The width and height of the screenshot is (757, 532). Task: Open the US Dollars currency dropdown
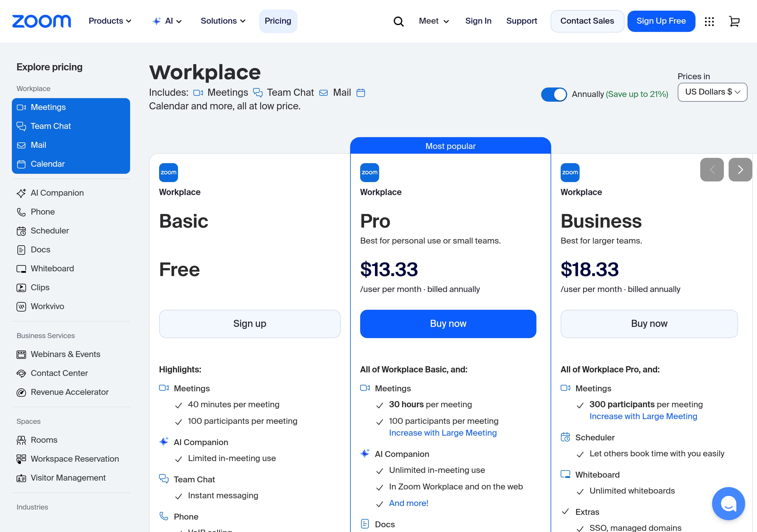click(x=712, y=92)
